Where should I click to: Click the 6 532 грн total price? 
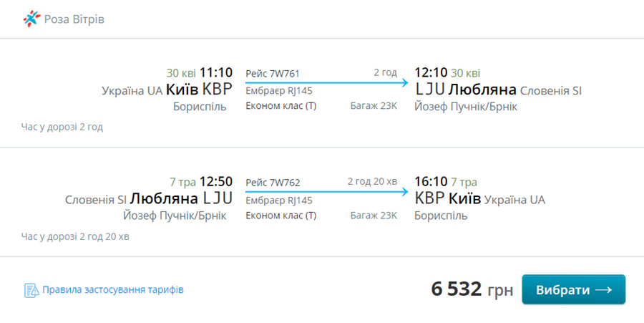coord(472,290)
